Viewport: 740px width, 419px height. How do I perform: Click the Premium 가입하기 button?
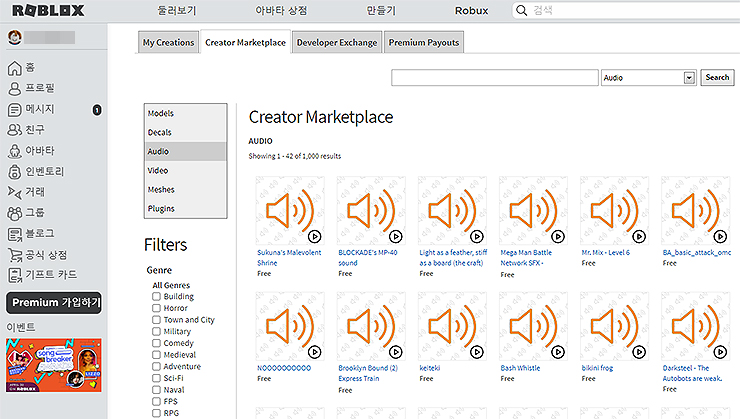click(x=54, y=302)
